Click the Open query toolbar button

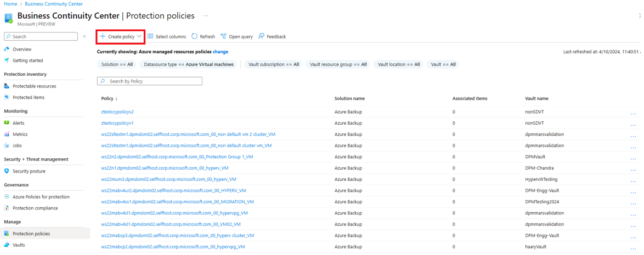tap(236, 37)
